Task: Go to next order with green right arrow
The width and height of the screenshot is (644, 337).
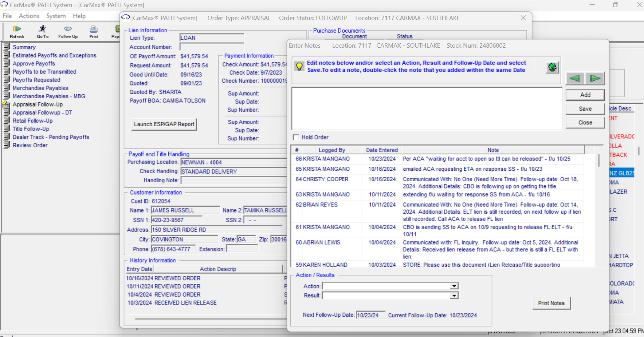Action: point(595,78)
